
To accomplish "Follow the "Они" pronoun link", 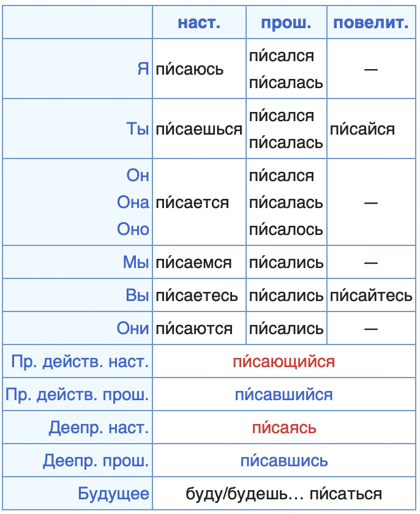I will click(x=133, y=329).
